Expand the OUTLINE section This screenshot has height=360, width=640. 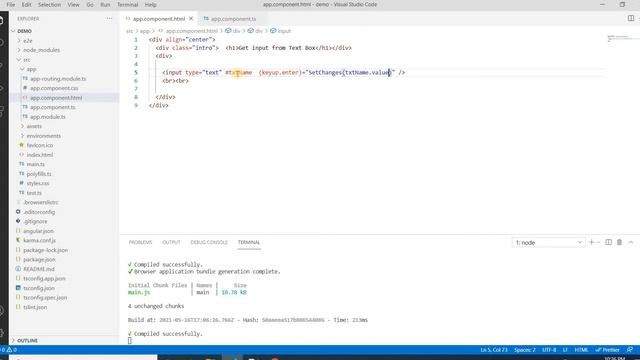click(27, 340)
